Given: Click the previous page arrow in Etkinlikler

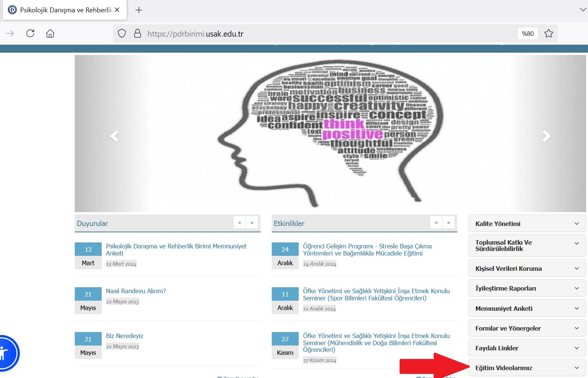Looking at the screenshot, I should [x=436, y=223].
